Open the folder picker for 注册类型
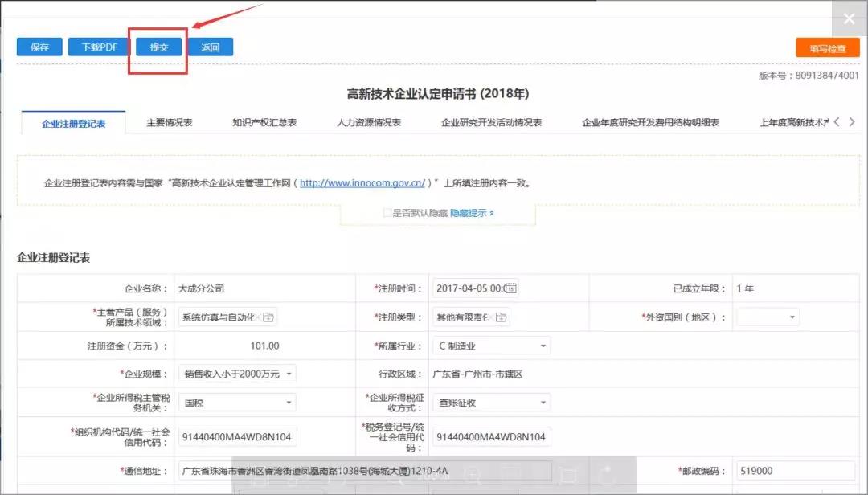 pos(502,317)
